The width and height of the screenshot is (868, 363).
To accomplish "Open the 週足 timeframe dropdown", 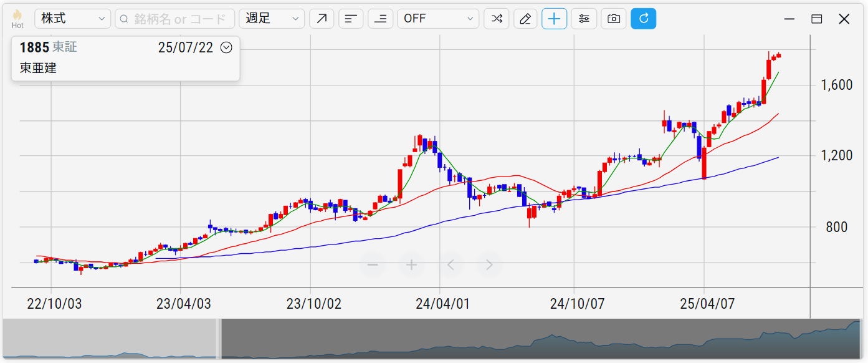I will click(x=272, y=19).
